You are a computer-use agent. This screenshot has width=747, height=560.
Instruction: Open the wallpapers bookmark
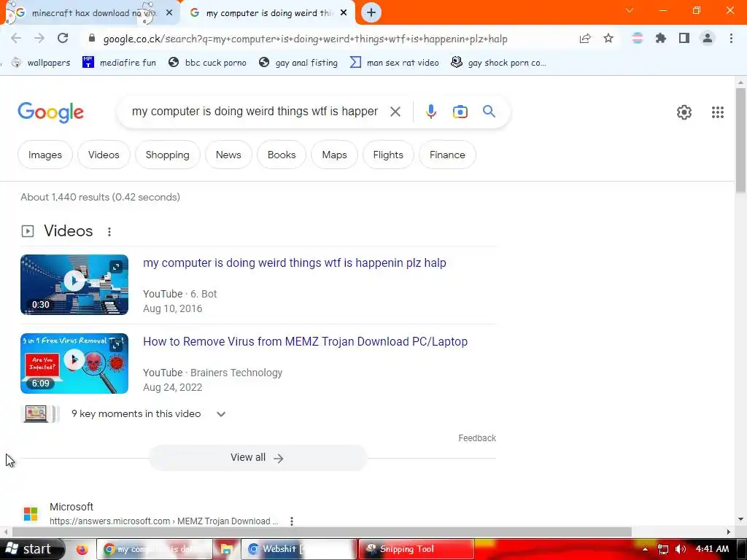(x=41, y=63)
